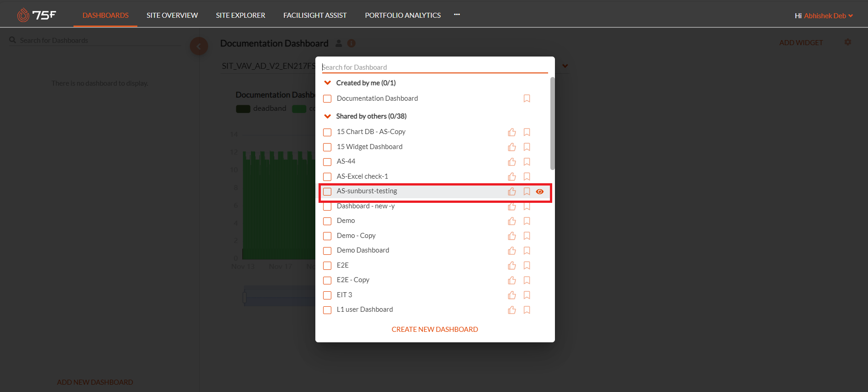Check the Documentation Dashboard checkbox
Viewport: 868px width, 392px height.
tap(327, 98)
